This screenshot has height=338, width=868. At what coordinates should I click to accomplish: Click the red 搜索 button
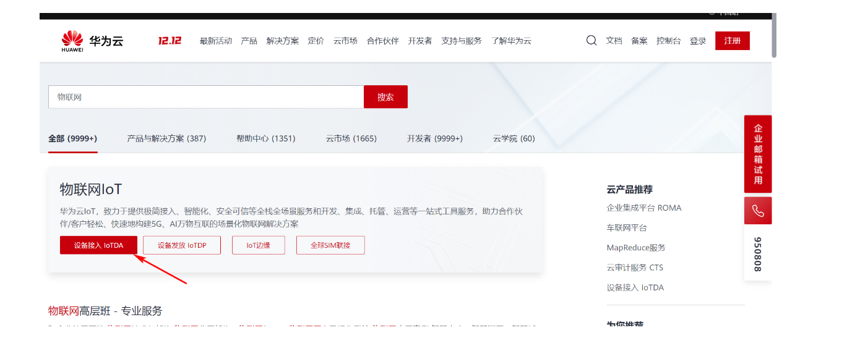pyautogui.click(x=385, y=97)
